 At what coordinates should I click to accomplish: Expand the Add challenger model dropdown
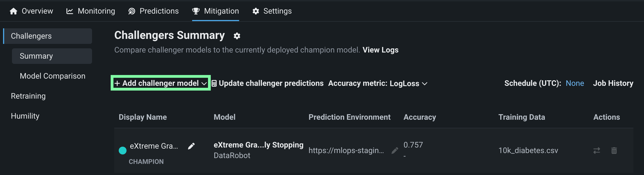(x=160, y=83)
